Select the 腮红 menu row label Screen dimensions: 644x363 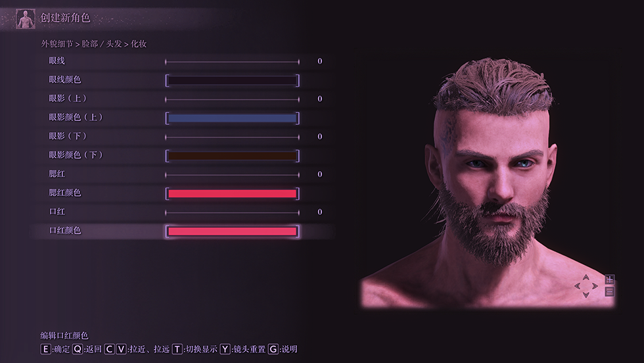tap(57, 174)
